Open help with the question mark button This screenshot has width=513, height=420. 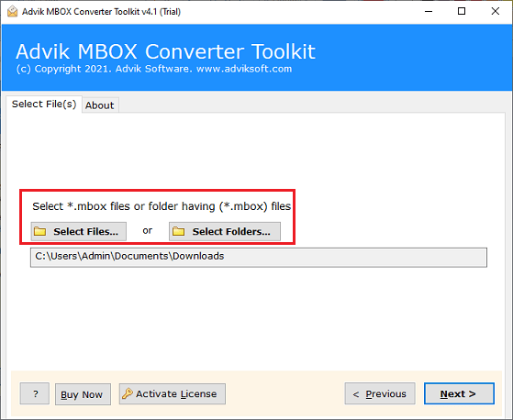(x=35, y=393)
